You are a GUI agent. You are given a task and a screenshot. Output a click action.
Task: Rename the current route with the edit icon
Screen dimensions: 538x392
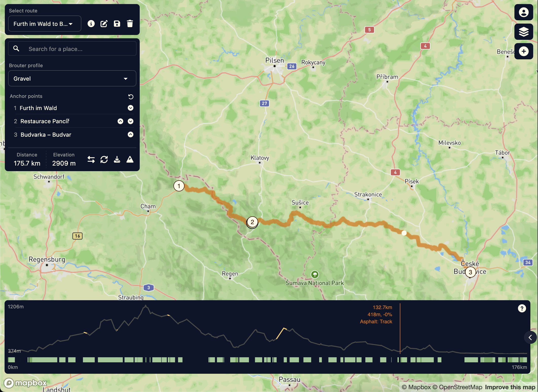pyautogui.click(x=104, y=24)
